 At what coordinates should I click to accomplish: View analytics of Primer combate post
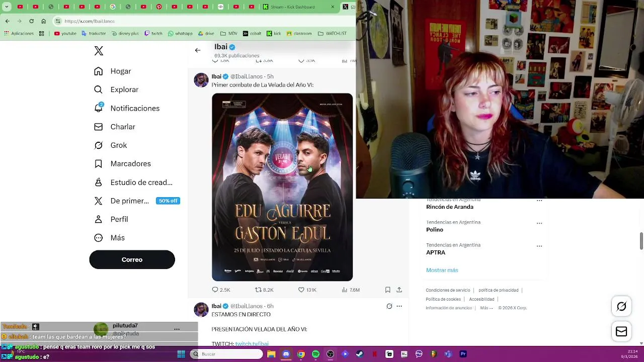pos(350,290)
